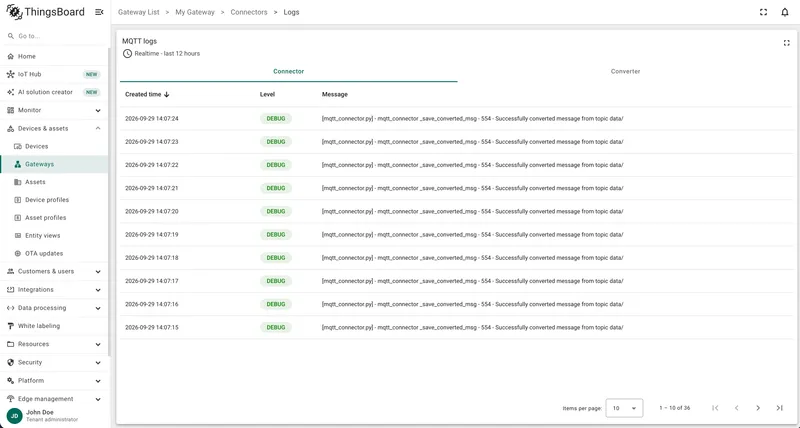Expand the Resources chevron
Viewport: 800px width, 428px height.
click(98, 345)
